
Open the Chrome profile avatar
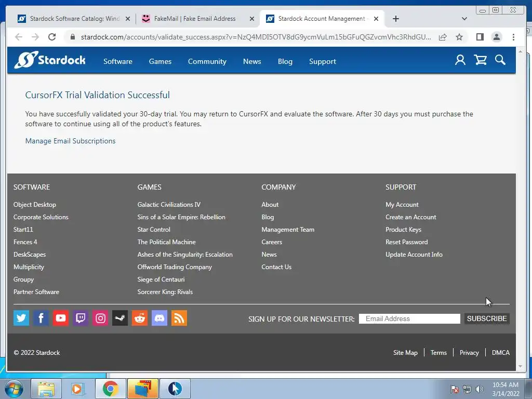496,37
